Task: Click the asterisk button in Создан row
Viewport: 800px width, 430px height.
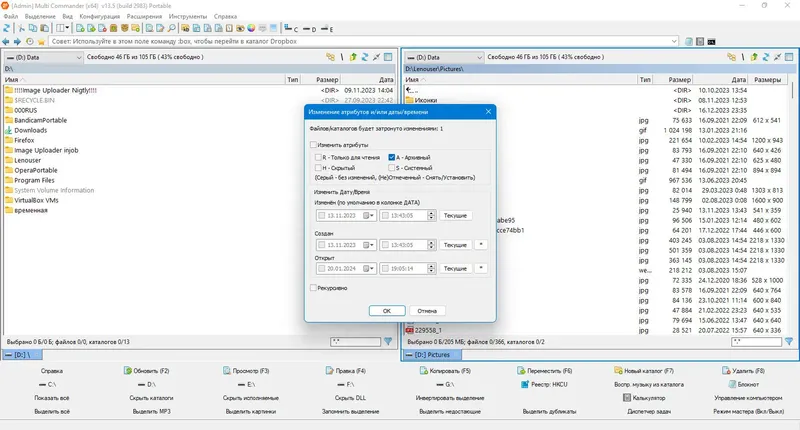Action: pos(481,245)
